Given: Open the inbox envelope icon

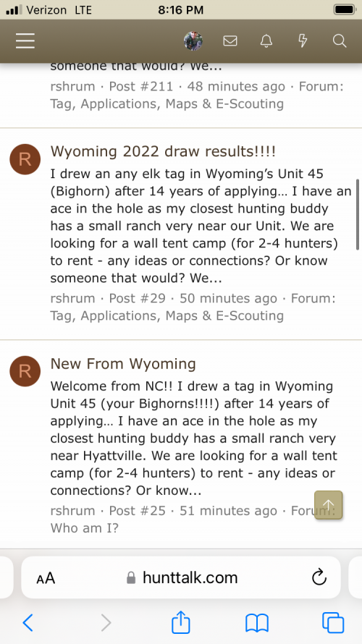Looking at the screenshot, I should pos(230,41).
